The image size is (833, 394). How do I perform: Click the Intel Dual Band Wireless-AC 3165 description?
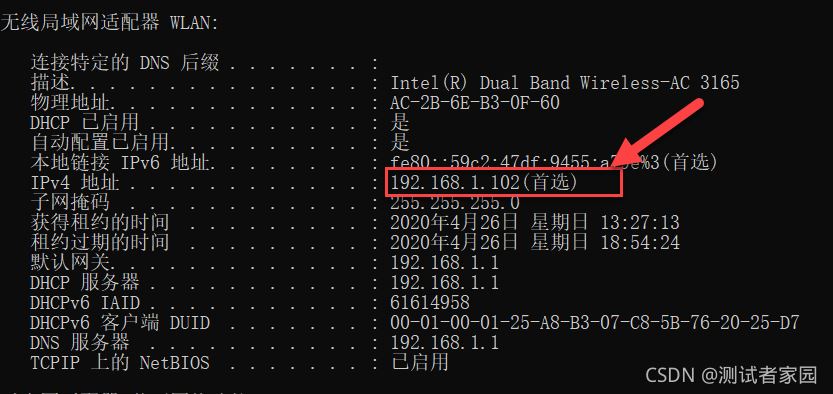point(565,82)
